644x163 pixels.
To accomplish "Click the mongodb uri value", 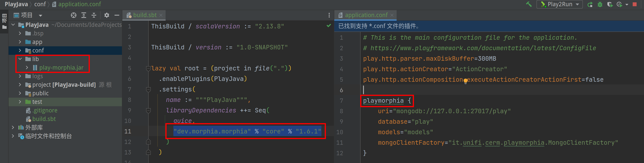I will pyautogui.click(x=452, y=111).
